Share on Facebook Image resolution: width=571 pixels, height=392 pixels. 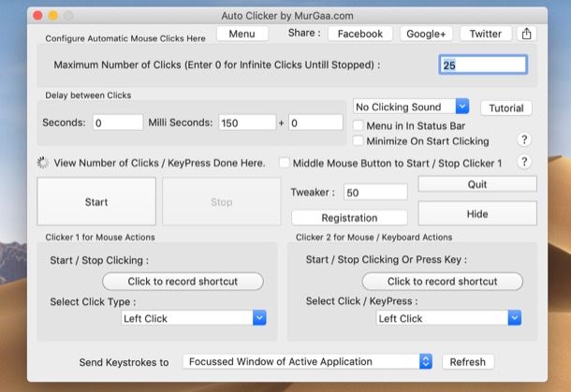coord(360,34)
